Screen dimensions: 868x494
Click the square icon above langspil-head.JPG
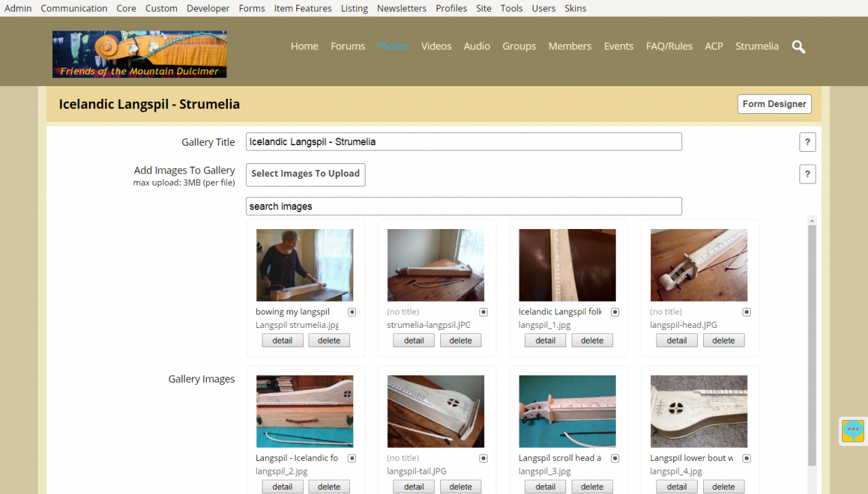coord(747,312)
